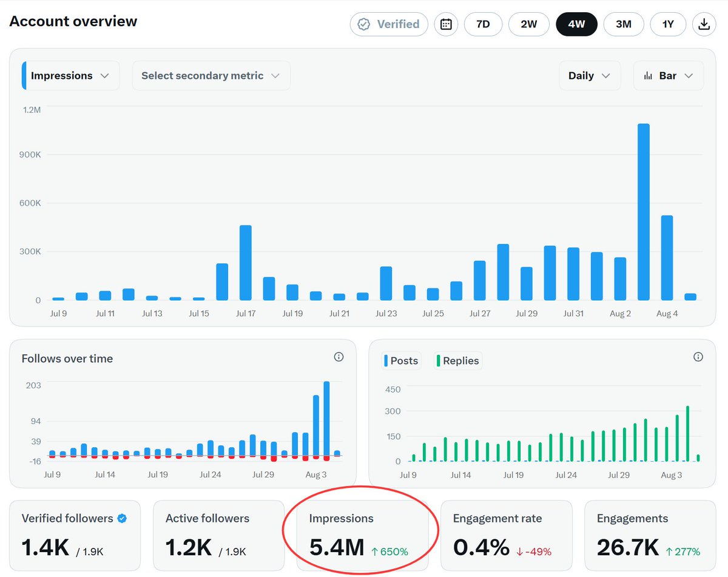Select the 2W time range
This screenshot has width=728, height=577.
(529, 24)
